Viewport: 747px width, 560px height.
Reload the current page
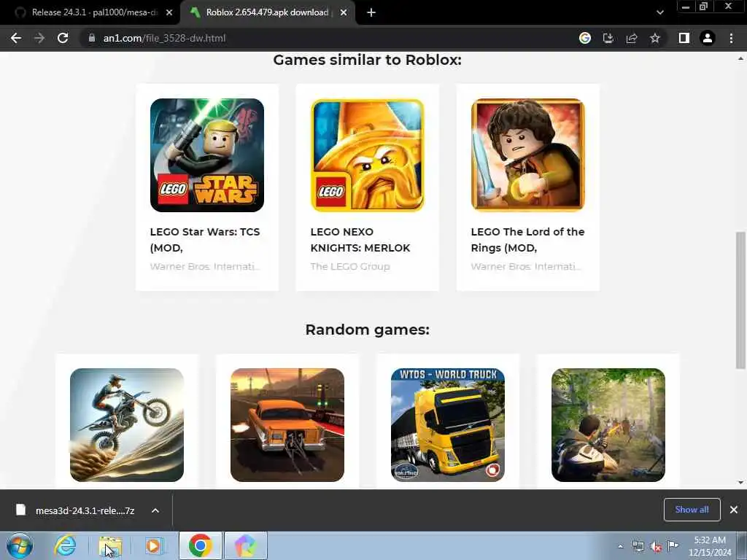tap(63, 38)
